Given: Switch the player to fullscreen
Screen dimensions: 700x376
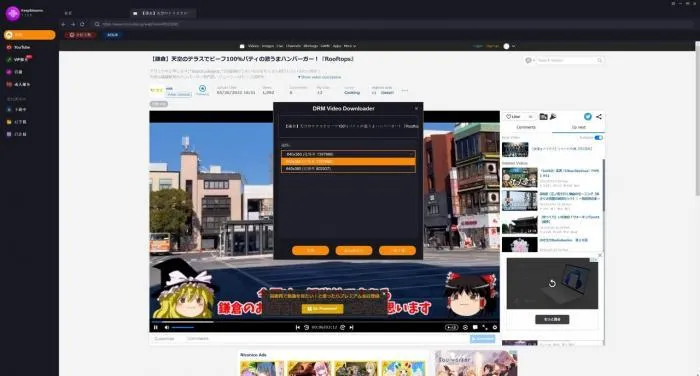Looking at the screenshot, I should pos(485,327).
